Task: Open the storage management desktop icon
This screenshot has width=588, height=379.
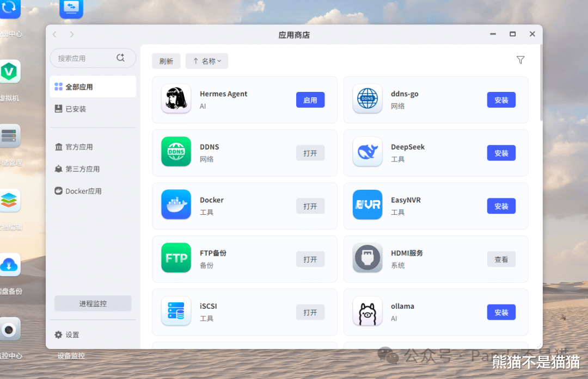Action: (x=9, y=135)
